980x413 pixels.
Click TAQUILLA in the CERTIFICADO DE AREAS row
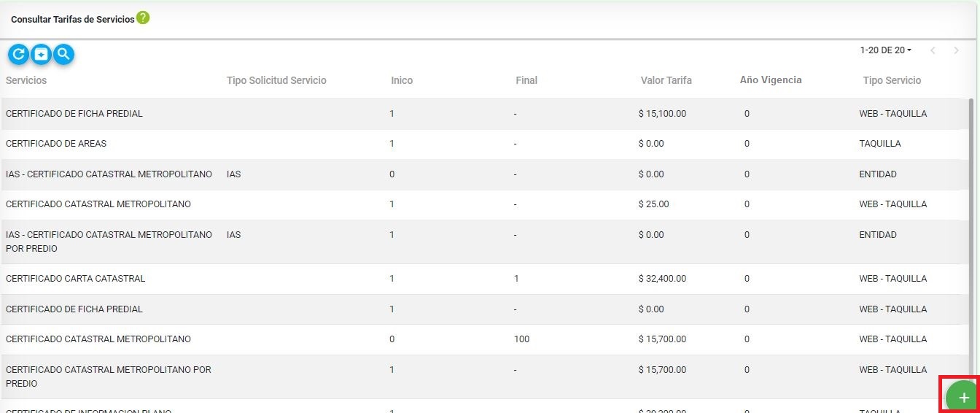(x=880, y=144)
